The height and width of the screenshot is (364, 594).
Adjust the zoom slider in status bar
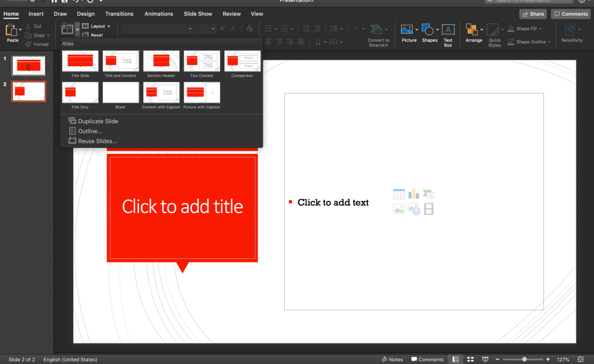524,359
